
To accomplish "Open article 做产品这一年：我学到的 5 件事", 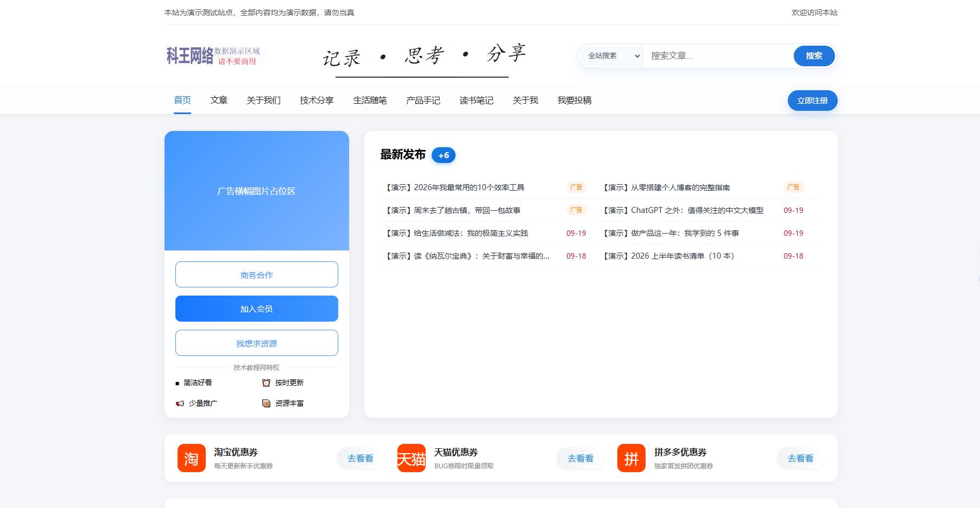I will click(x=671, y=233).
